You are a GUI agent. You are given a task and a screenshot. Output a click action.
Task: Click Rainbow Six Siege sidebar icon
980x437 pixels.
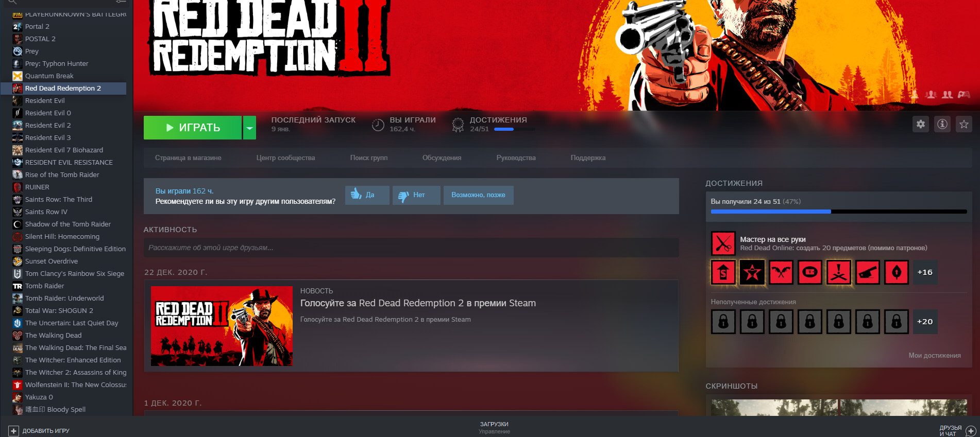pos(18,273)
